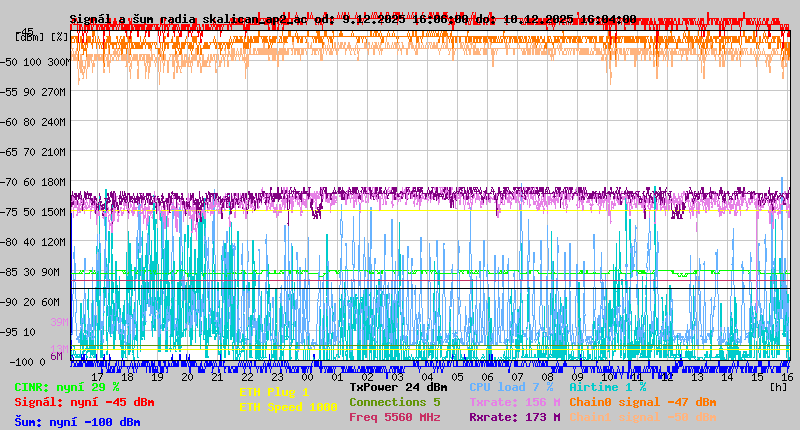Click the '-65 70 210M' axis row label
800x430 pixels.
pos(33,153)
